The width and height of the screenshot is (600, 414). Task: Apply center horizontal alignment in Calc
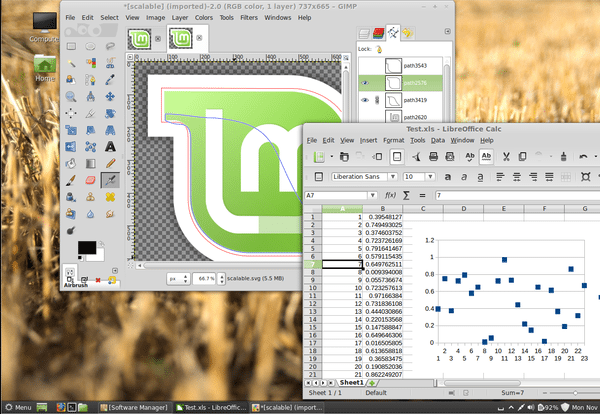[x=517, y=177]
